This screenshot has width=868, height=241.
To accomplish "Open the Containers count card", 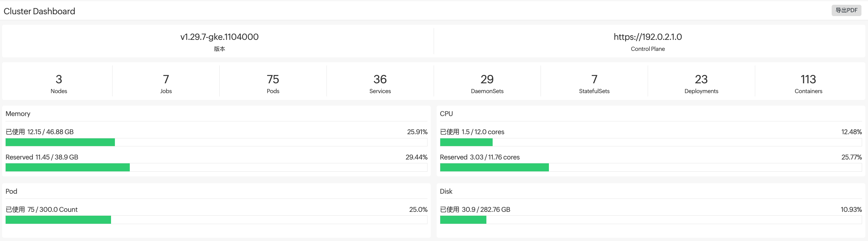I will [808, 83].
